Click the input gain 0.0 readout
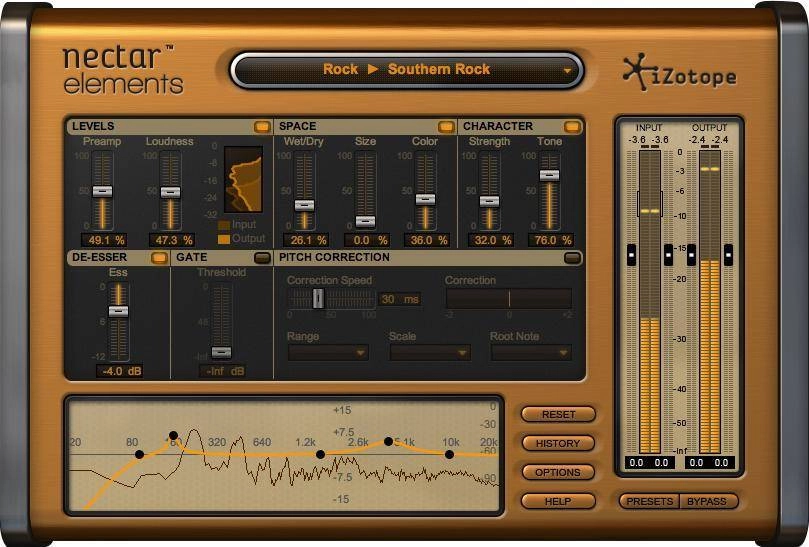 pyautogui.click(x=649, y=462)
